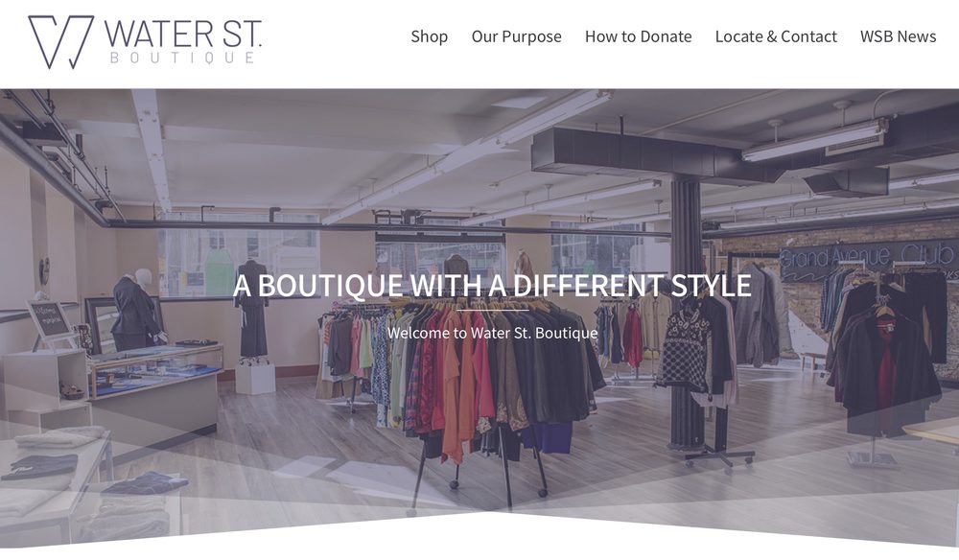Open the How to Donate page

click(x=638, y=36)
